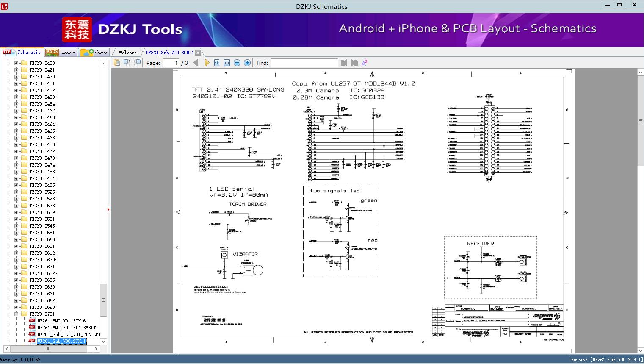This screenshot has height=364, width=644.
Task: Click the find previous icon
Action: (x=344, y=63)
